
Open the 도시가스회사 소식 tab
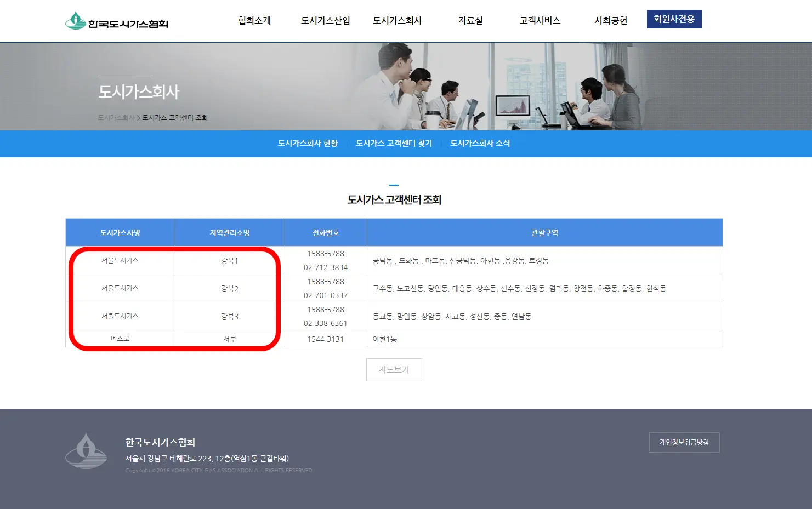(480, 143)
